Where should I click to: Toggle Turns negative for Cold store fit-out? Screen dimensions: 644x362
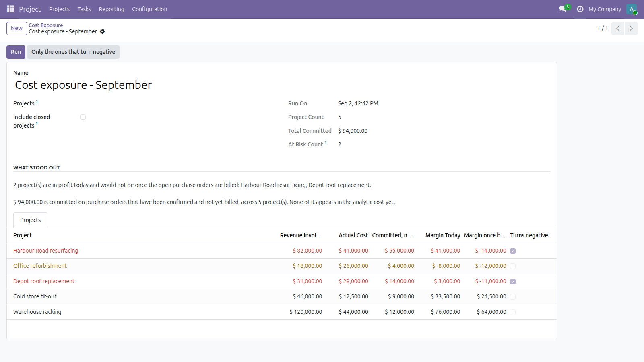[513, 297]
